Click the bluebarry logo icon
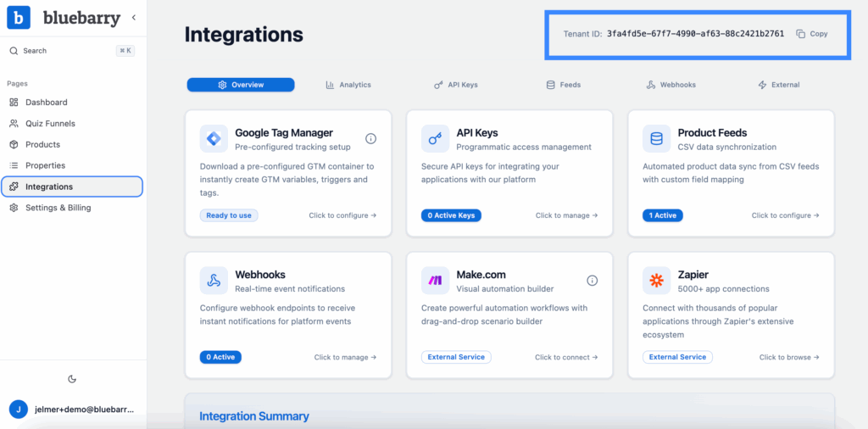This screenshot has height=429, width=868. click(19, 18)
